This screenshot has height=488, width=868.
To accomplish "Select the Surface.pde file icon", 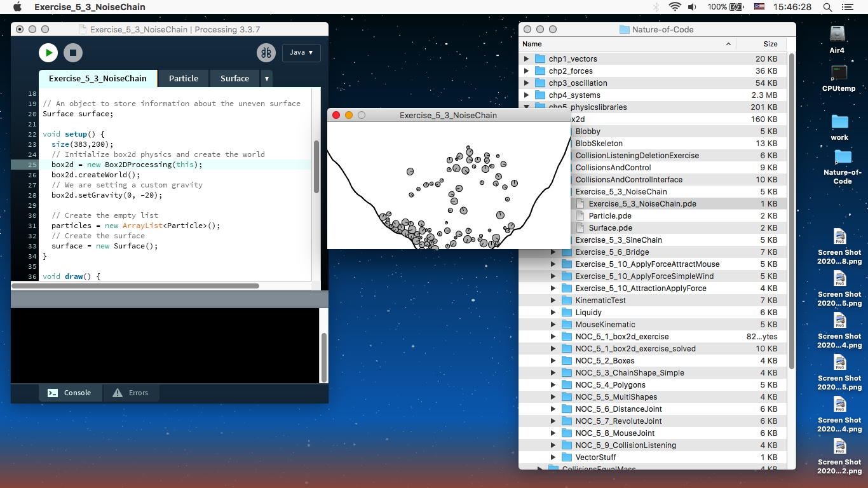I will tap(580, 228).
